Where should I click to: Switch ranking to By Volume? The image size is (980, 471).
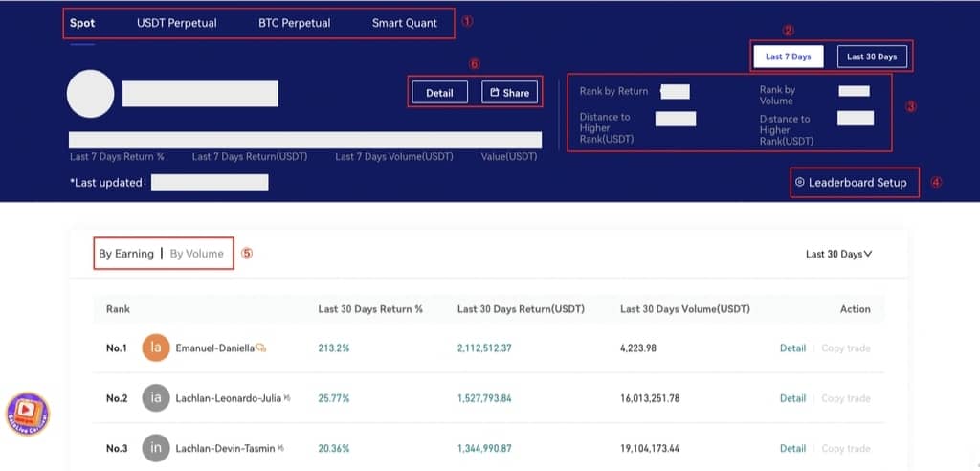[197, 254]
